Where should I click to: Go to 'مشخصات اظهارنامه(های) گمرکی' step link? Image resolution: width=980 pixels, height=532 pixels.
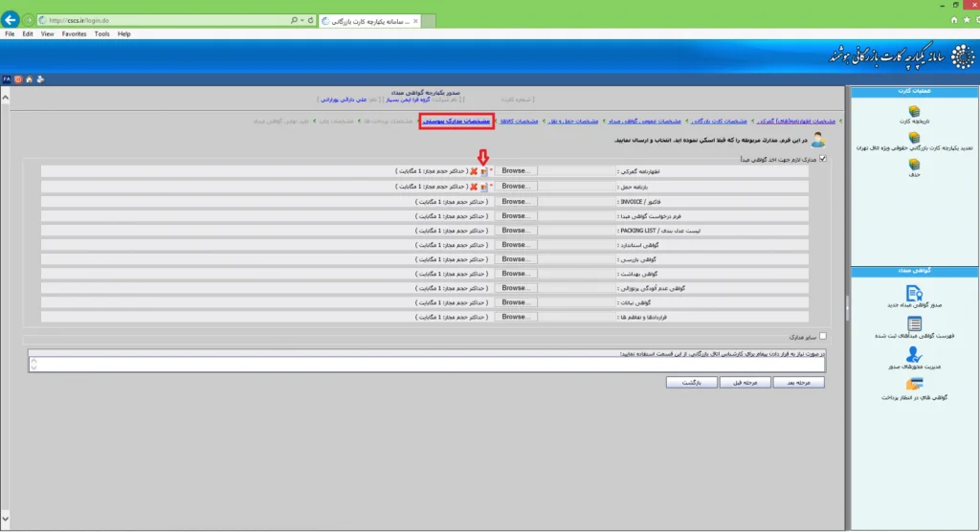795,121
